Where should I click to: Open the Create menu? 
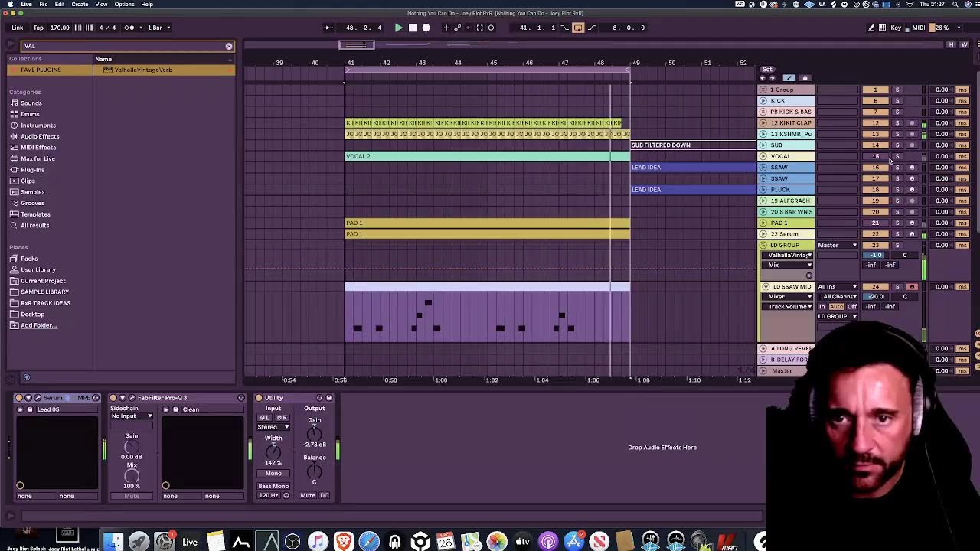point(80,5)
